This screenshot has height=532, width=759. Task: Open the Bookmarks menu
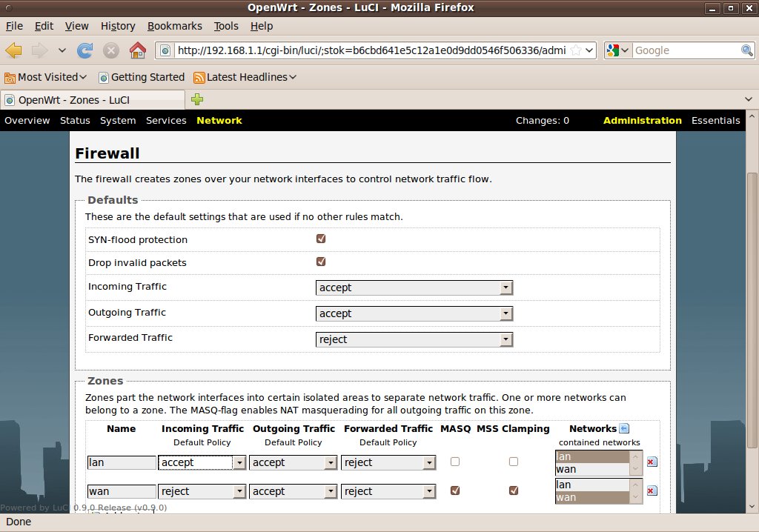174,26
